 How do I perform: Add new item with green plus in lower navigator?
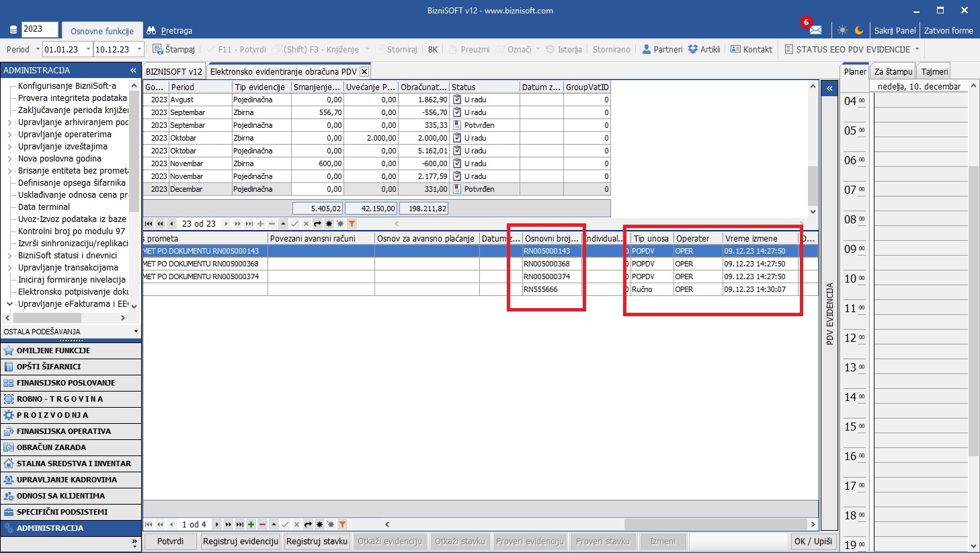[x=251, y=525]
